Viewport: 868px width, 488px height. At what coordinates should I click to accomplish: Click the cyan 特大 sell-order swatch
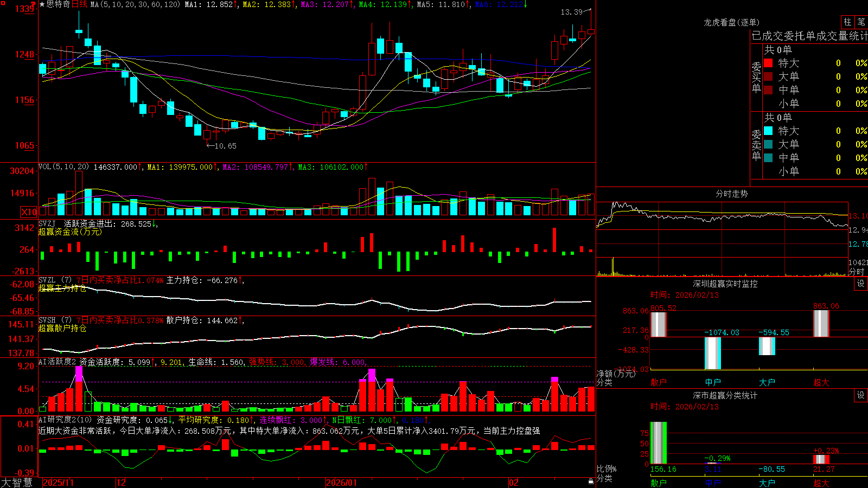tap(768, 131)
